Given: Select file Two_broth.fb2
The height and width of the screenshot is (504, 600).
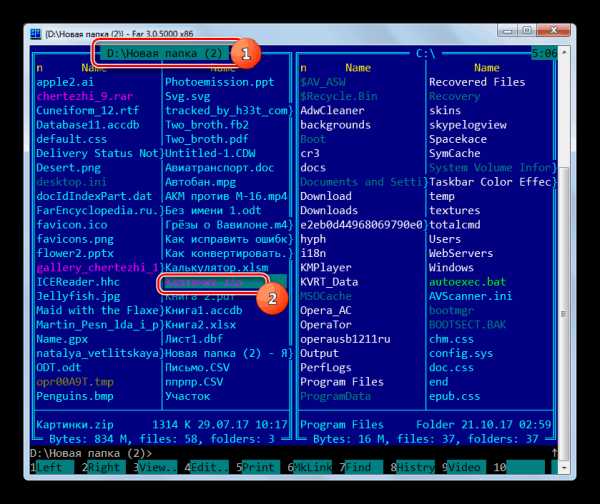Looking at the screenshot, I should point(207,125).
